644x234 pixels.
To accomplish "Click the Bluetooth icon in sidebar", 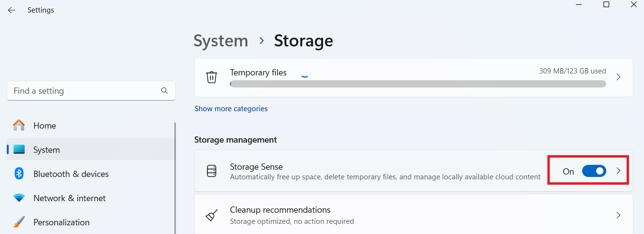I will coord(19,174).
